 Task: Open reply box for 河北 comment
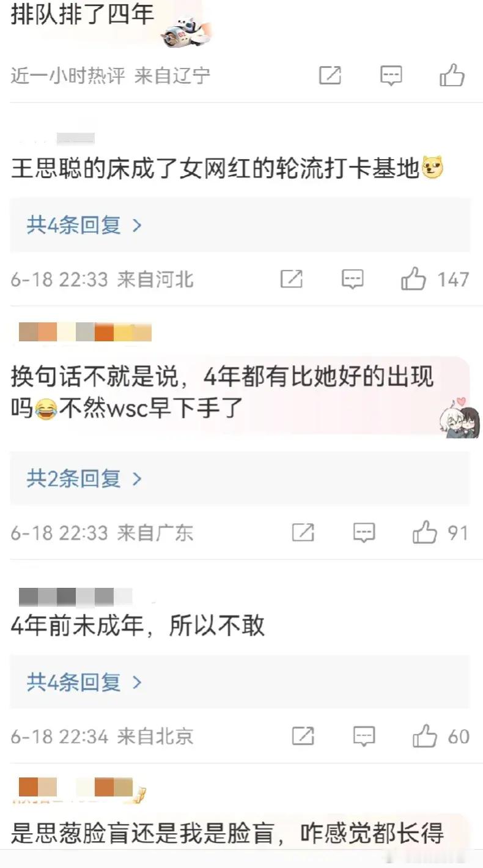coord(352,280)
